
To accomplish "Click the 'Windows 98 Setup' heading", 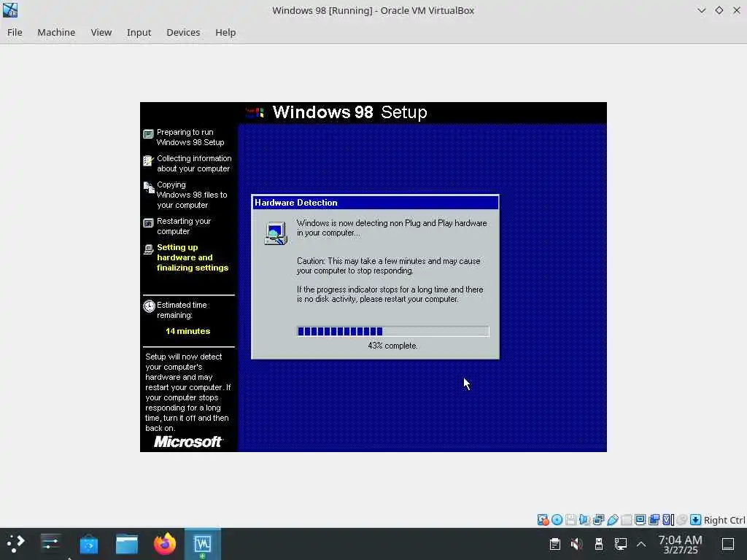I will [349, 112].
